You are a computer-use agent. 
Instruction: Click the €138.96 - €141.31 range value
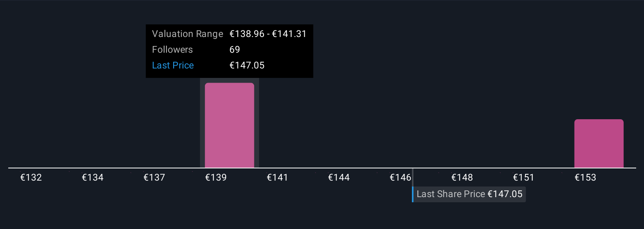268,34
